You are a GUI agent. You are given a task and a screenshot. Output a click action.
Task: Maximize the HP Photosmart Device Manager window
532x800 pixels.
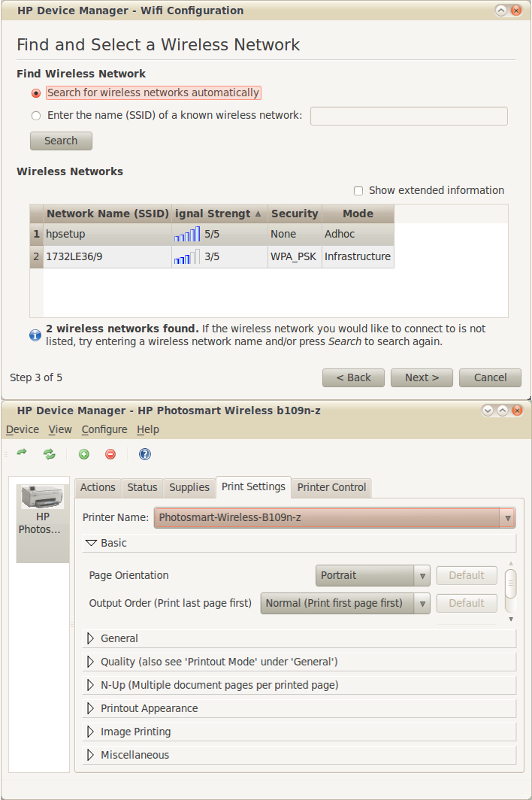503,411
